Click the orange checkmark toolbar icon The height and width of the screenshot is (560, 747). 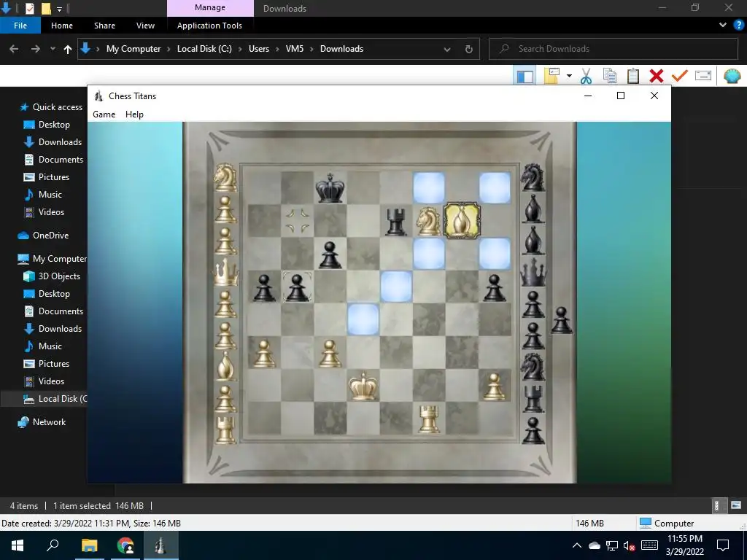tap(680, 76)
